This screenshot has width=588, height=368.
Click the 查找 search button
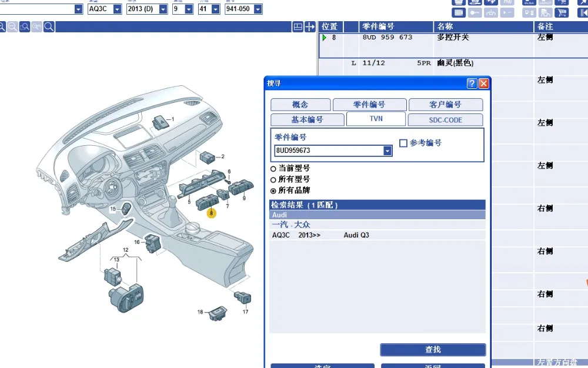433,350
